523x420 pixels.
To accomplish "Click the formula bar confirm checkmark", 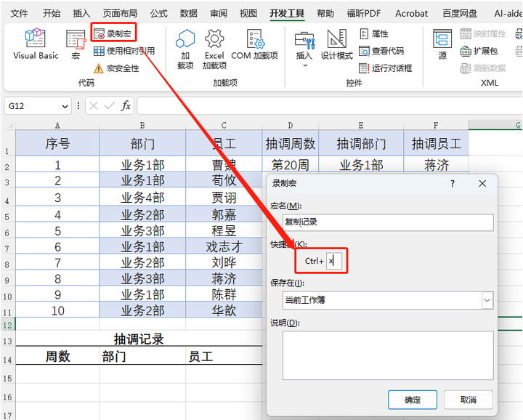I will (x=109, y=106).
